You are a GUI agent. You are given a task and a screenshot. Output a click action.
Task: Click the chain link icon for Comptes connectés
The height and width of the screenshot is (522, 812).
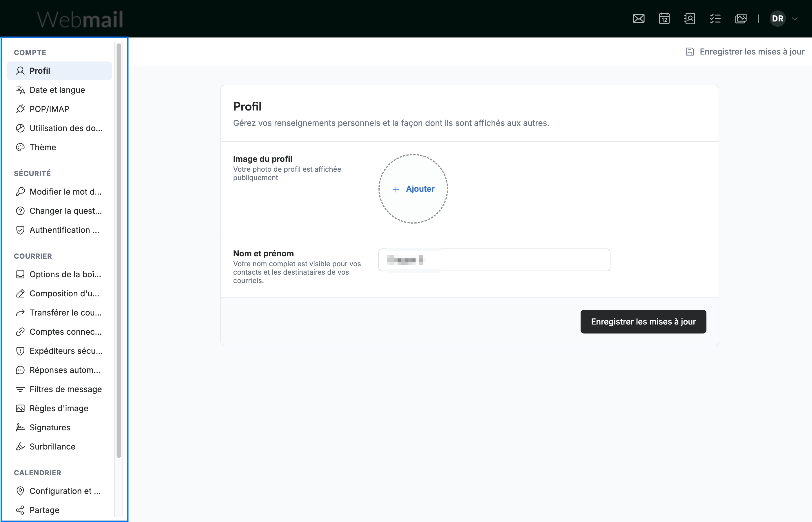(x=20, y=332)
